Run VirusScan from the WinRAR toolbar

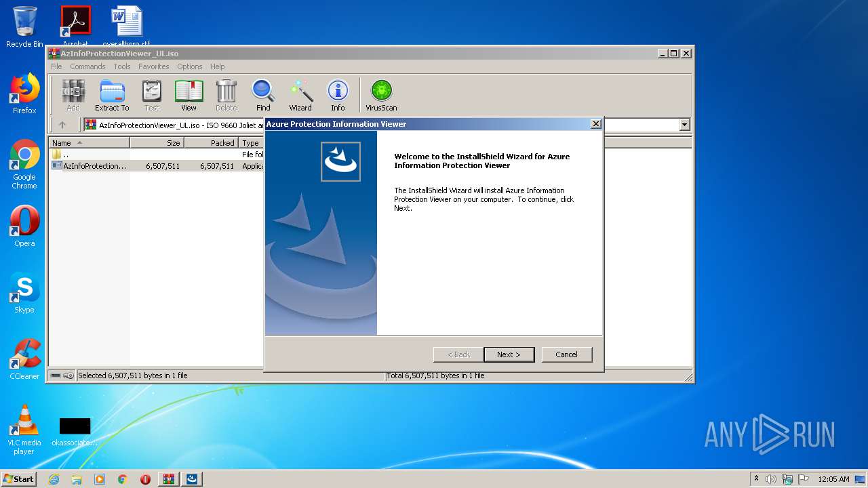381,96
